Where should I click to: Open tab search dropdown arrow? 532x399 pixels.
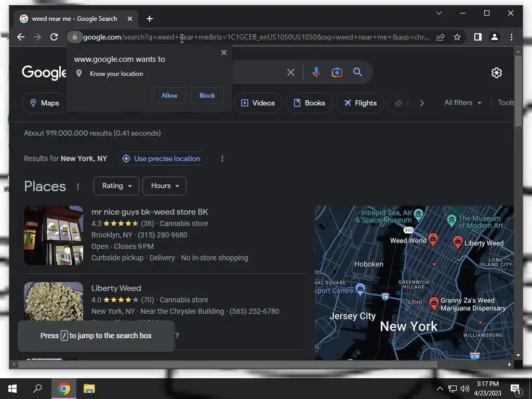pos(438,13)
